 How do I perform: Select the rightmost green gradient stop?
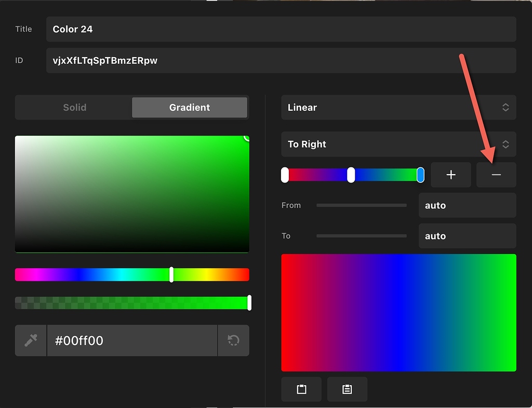click(420, 175)
